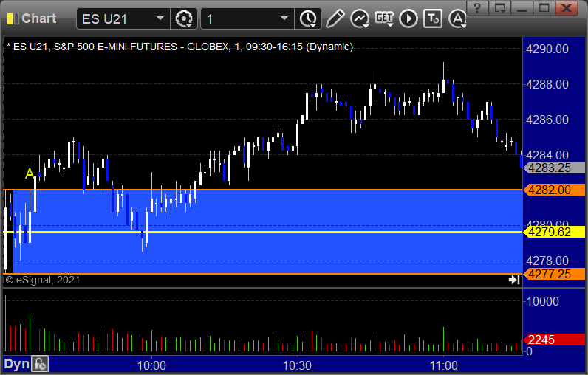Expand the interval dropdown showing 1
The height and width of the screenshot is (375, 588).
[x=284, y=18]
